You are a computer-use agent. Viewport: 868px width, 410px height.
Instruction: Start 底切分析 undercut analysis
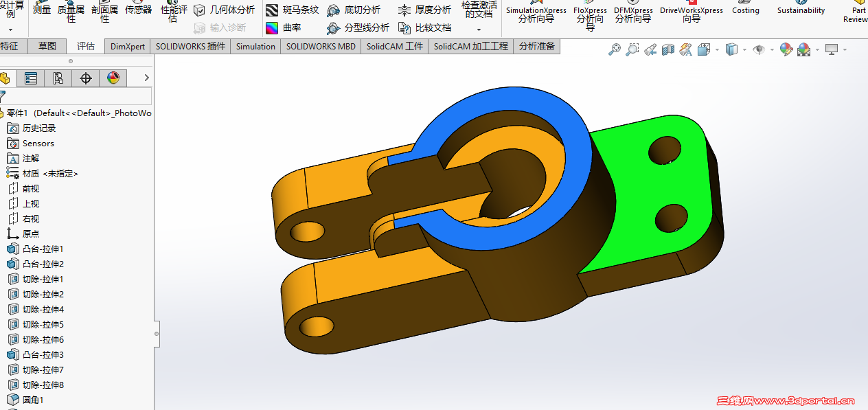[x=354, y=10]
